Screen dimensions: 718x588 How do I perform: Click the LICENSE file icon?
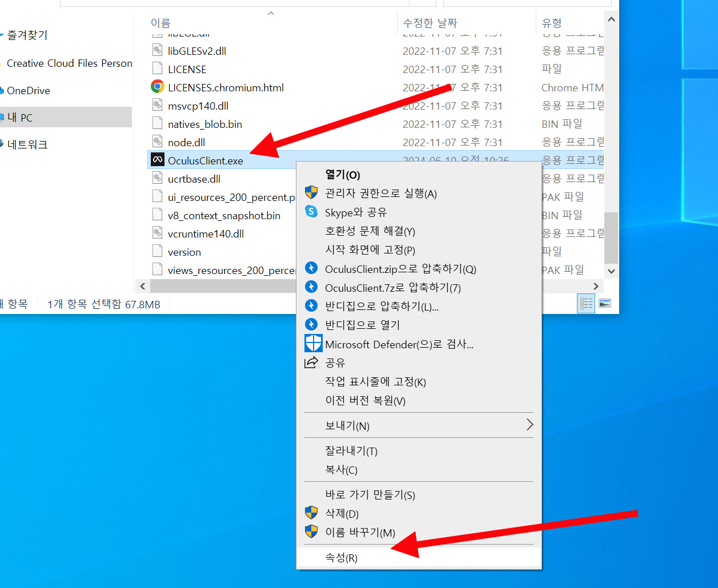click(x=157, y=69)
